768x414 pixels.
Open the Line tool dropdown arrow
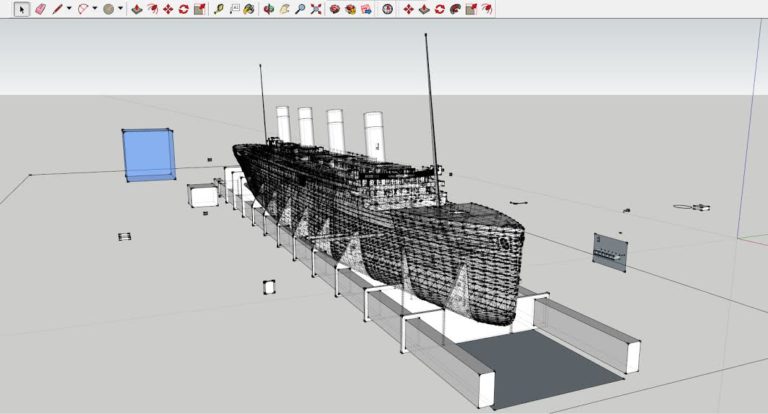(69, 8)
